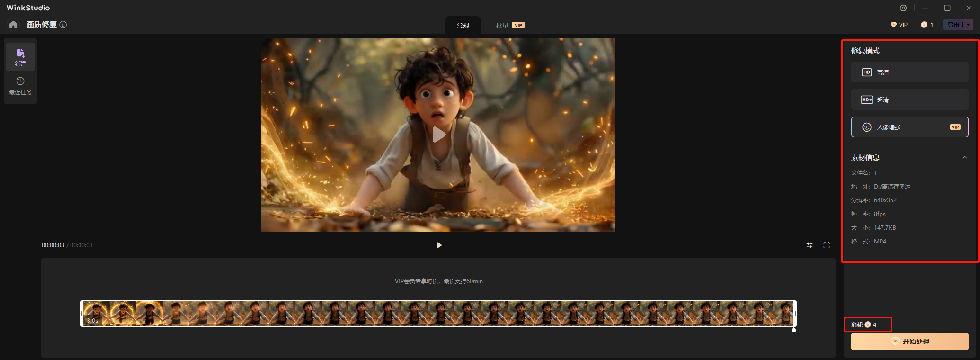Viewport: 980px width, 360px height.
Task: Check the coin balance showing 1
Action: (927, 25)
